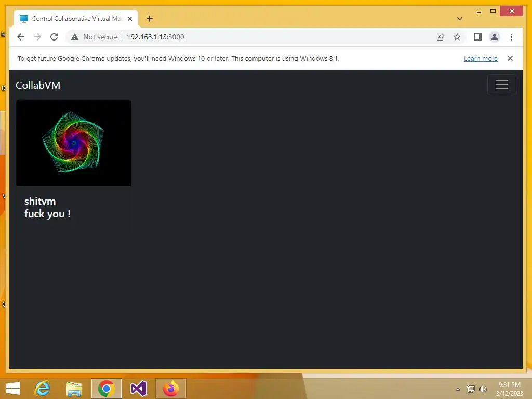Open Chrome side panel
Screen dimensions: 532x399
coord(478,37)
